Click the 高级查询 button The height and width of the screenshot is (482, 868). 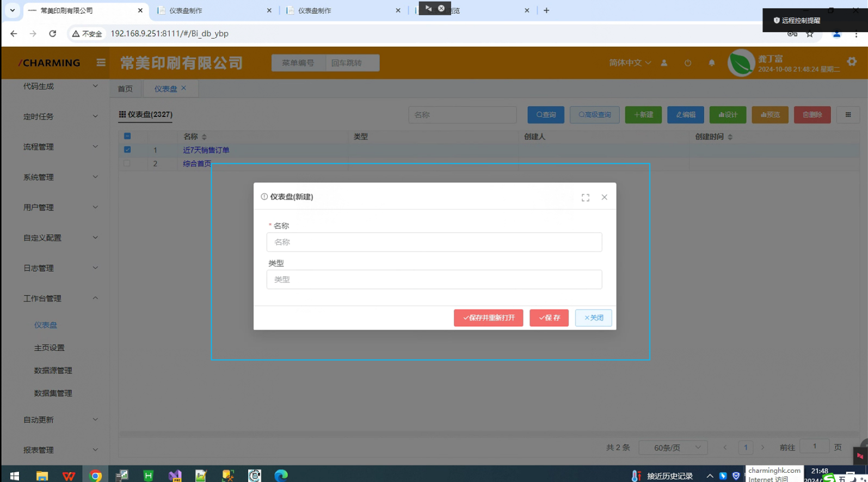pyautogui.click(x=594, y=115)
